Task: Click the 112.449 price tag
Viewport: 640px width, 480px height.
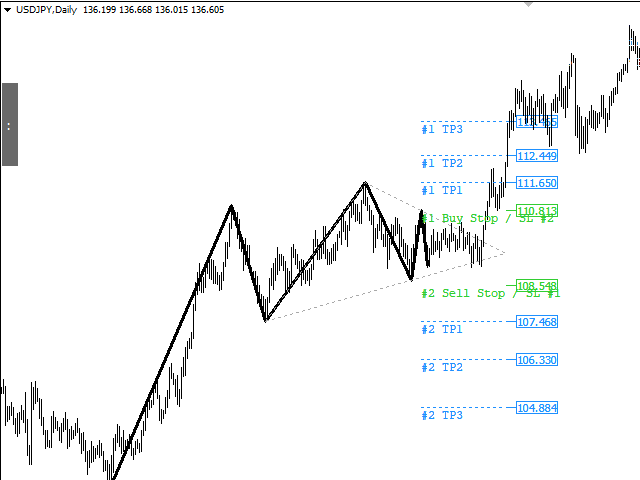Action: tap(537, 156)
